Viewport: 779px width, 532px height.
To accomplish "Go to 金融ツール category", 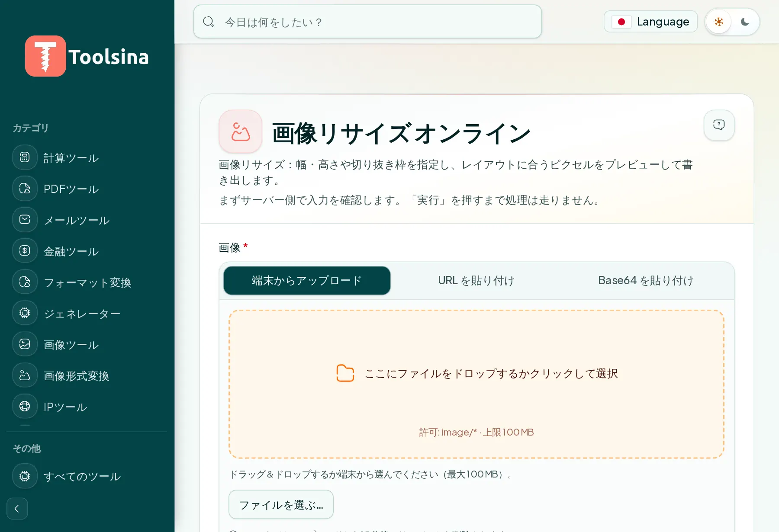I will [x=71, y=251].
